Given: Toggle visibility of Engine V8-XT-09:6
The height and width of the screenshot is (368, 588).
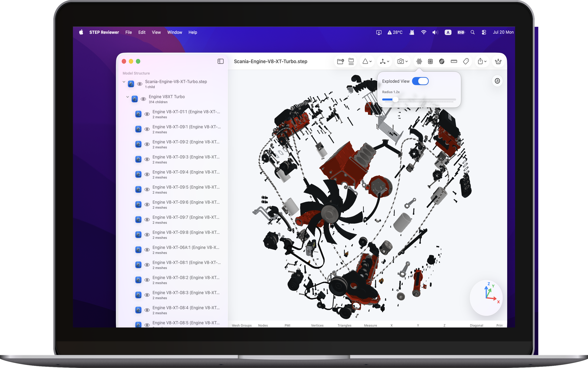Looking at the screenshot, I should 147,205.
